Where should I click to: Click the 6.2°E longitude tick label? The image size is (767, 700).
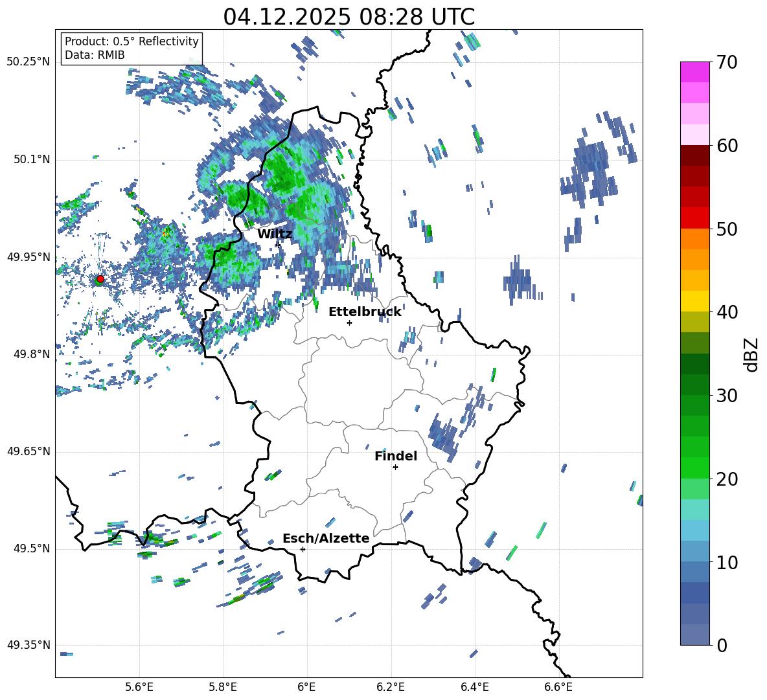(x=391, y=687)
